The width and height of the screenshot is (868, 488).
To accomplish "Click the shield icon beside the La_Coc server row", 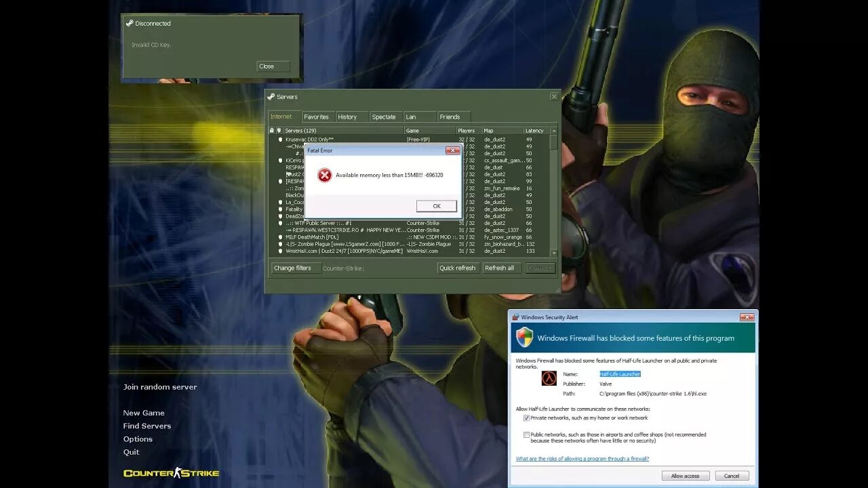I will click(280, 202).
